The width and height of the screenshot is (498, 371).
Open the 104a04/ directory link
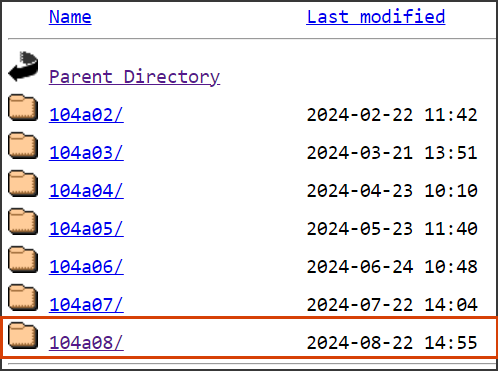click(86, 191)
